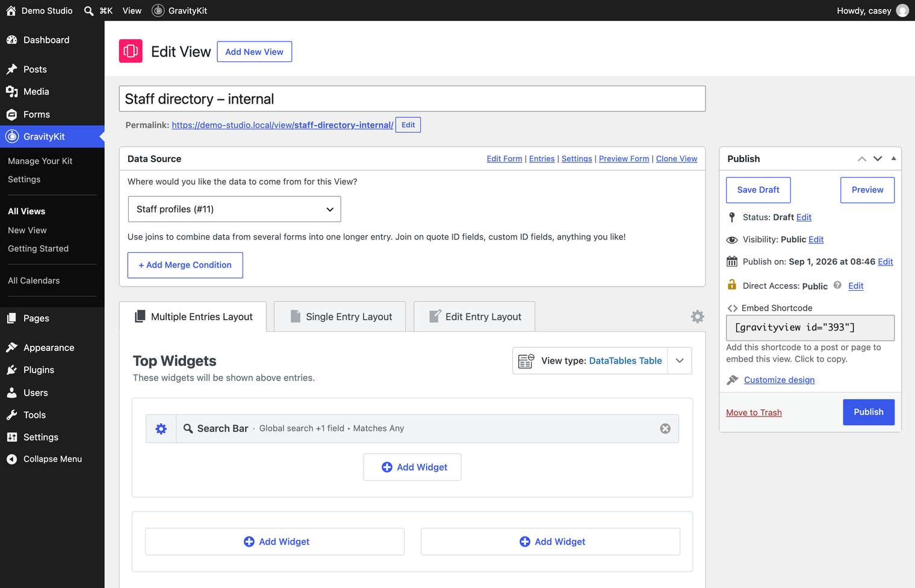
Task: Click the Clone View link
Action: [677, 159]
